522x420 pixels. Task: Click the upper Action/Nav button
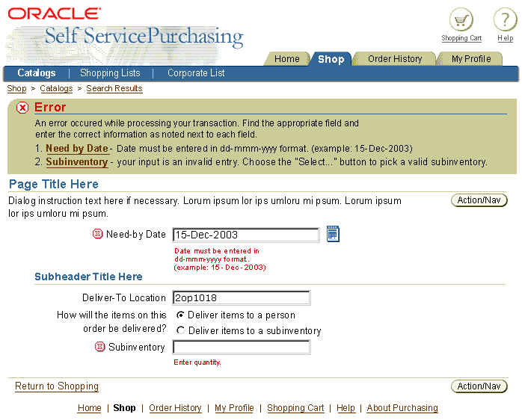pos(479,200)
